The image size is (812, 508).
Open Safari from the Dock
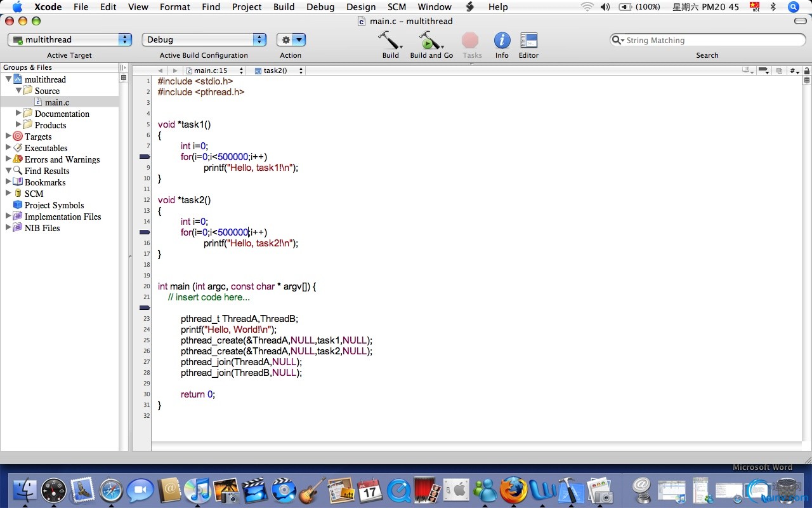[x=111, y=490]
